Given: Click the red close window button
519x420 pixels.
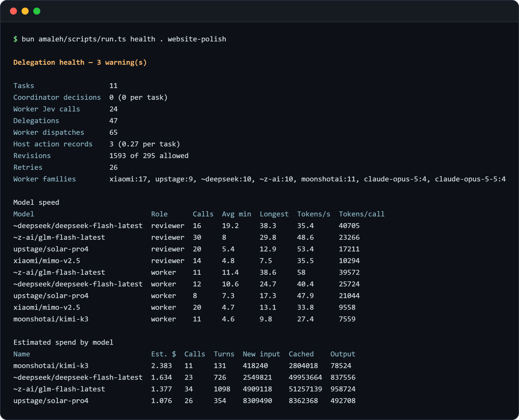Looking at the screenshot, I should (x=13, y=11).
